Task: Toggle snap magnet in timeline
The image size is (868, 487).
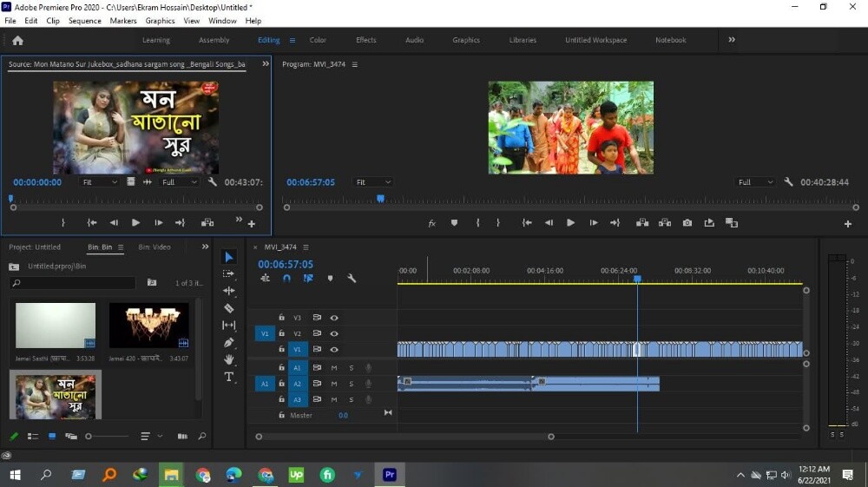Action: [x=286, y=279]
